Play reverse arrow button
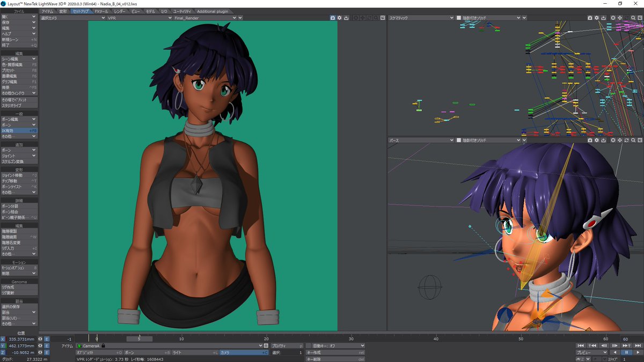The image size is (644, 362). (x=615, y=352)
